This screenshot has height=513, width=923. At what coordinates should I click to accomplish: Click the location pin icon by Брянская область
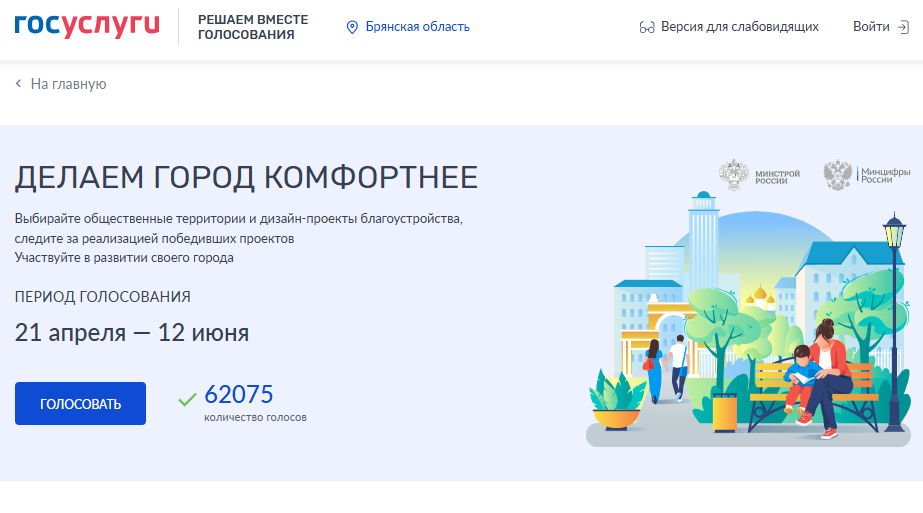click(352, 27)
